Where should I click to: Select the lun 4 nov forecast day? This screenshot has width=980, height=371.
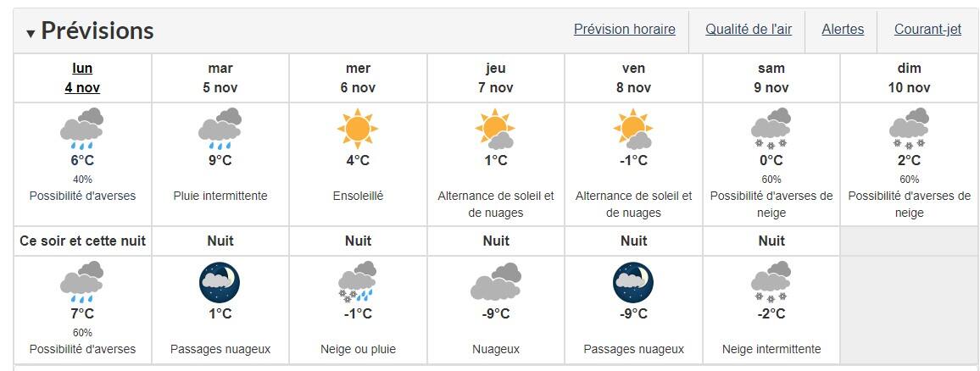82,78
